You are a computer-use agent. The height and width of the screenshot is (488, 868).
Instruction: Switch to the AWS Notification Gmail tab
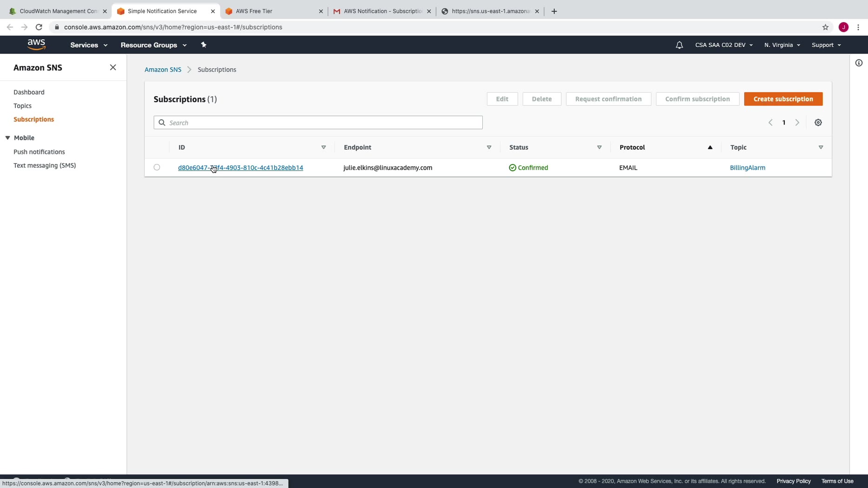coord(381,11)
